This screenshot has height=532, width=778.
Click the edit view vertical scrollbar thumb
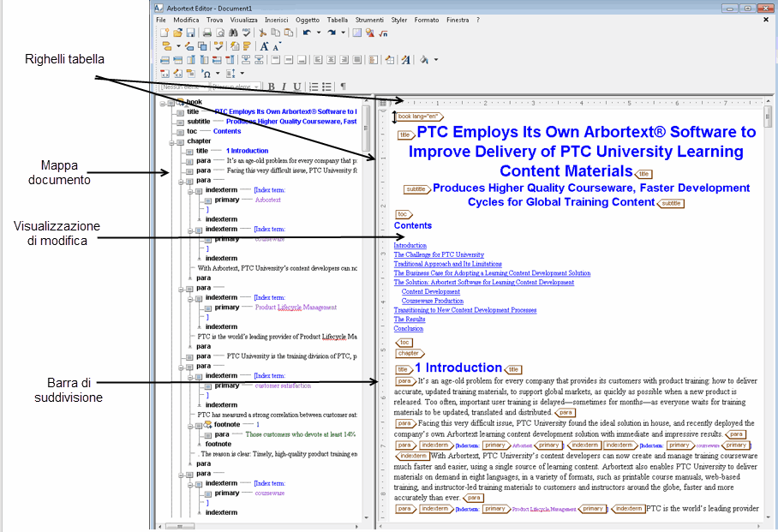[768, 117]
